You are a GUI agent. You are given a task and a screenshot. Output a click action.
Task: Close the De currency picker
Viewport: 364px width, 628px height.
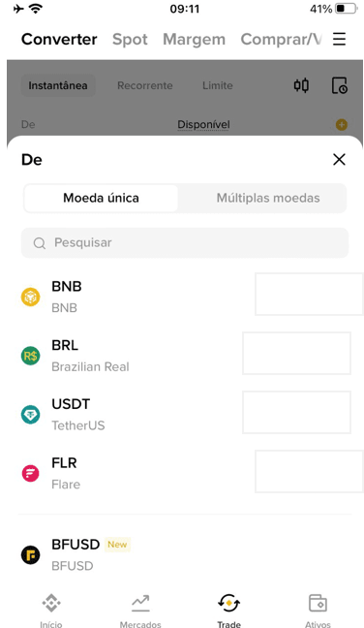[x=339, y=159]
